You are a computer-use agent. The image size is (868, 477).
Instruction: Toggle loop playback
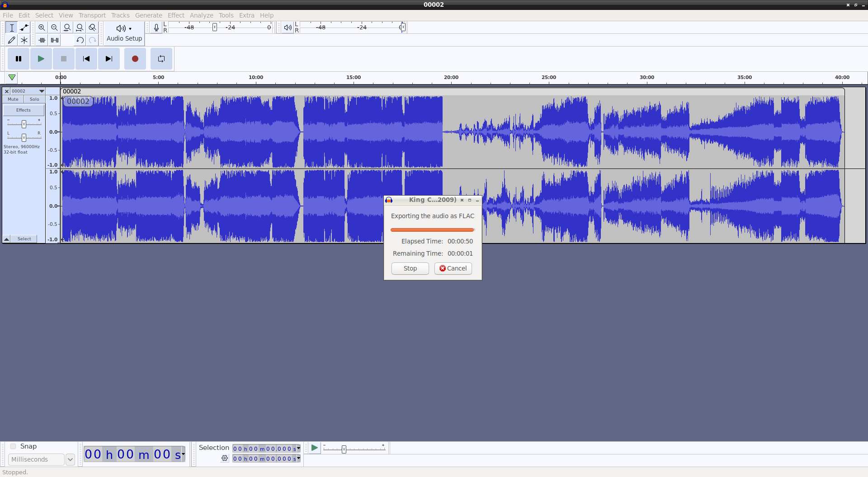161,59
